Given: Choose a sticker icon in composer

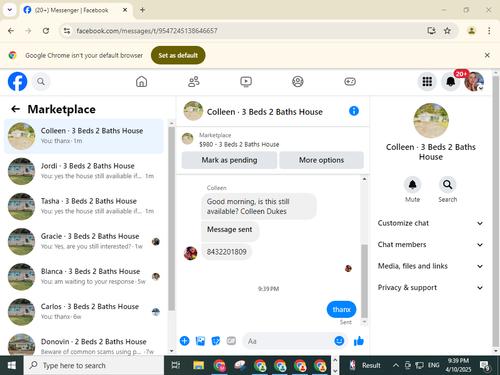Looking at the screenshot, I should pos(216,341).
